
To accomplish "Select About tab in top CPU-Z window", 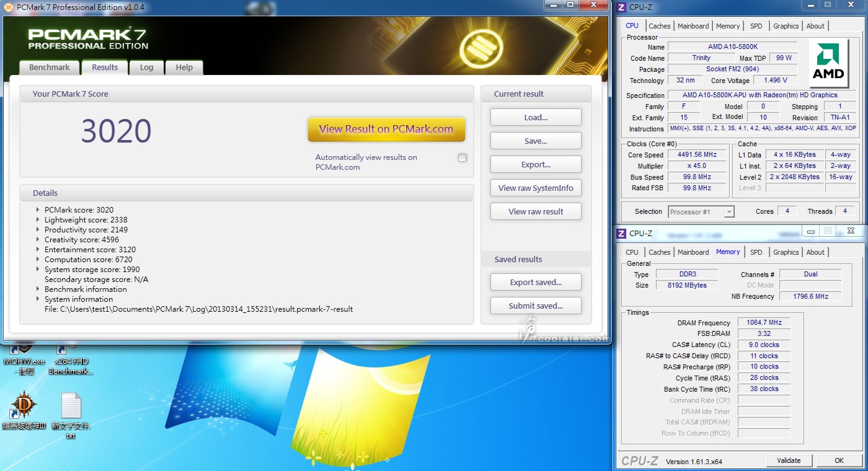I will pyautogui.click(x=815, y=26).
